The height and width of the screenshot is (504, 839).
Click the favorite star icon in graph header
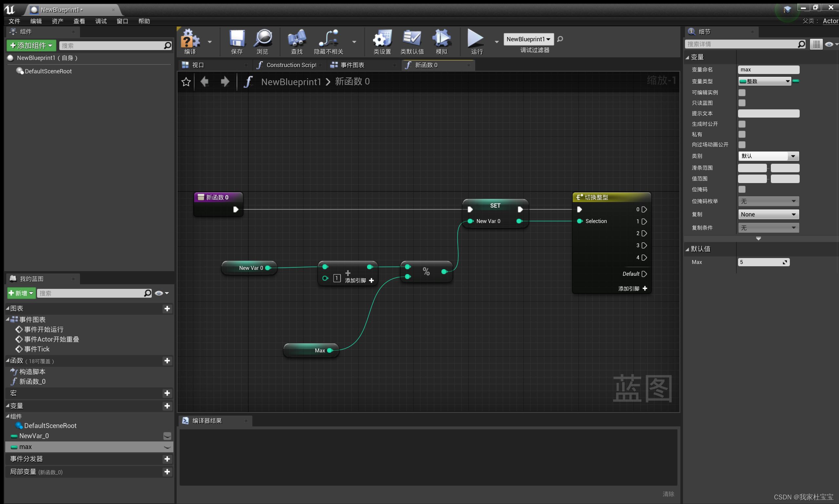186,82
